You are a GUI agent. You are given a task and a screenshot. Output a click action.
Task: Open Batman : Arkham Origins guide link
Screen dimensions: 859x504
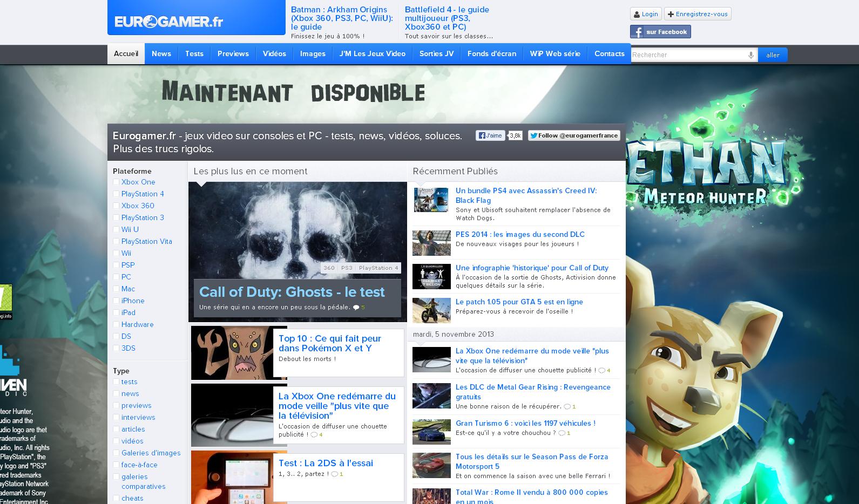click(342, 18)
